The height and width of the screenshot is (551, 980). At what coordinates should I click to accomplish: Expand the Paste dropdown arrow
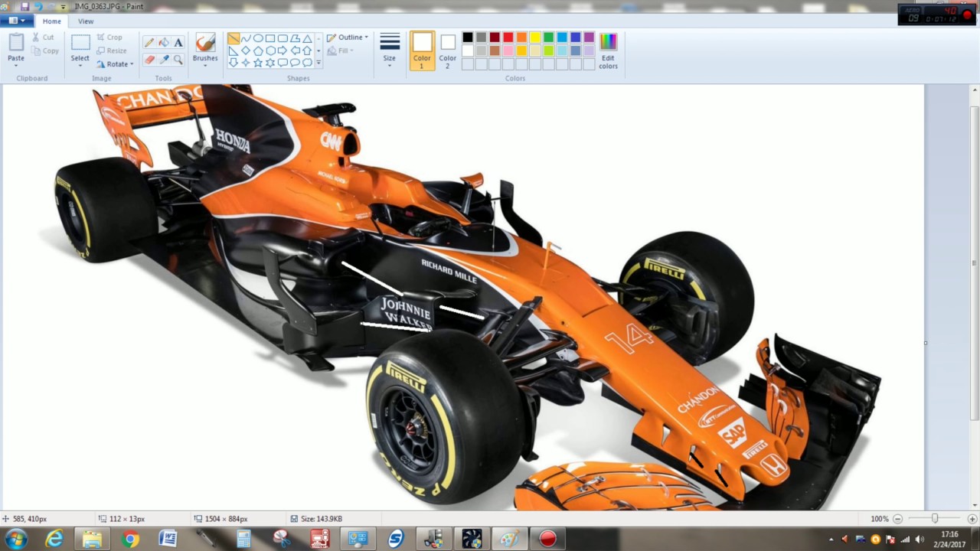coord(16,65)
